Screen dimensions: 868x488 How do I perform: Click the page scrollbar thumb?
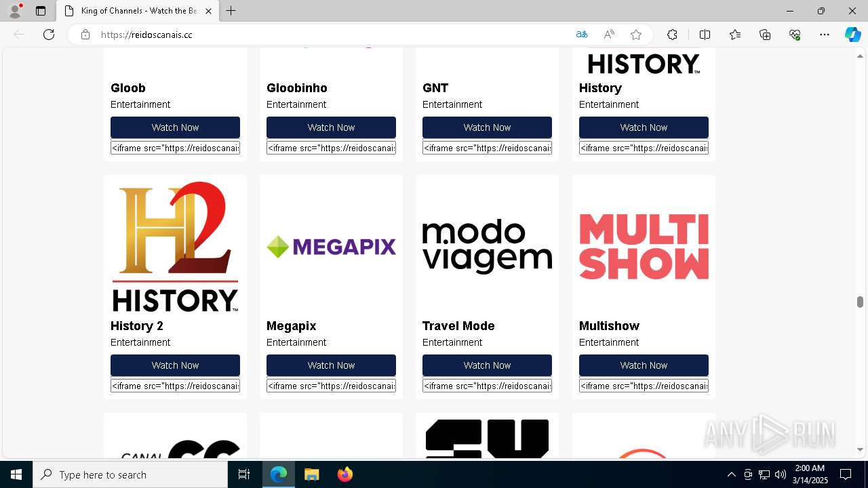(x=860, y=302)
